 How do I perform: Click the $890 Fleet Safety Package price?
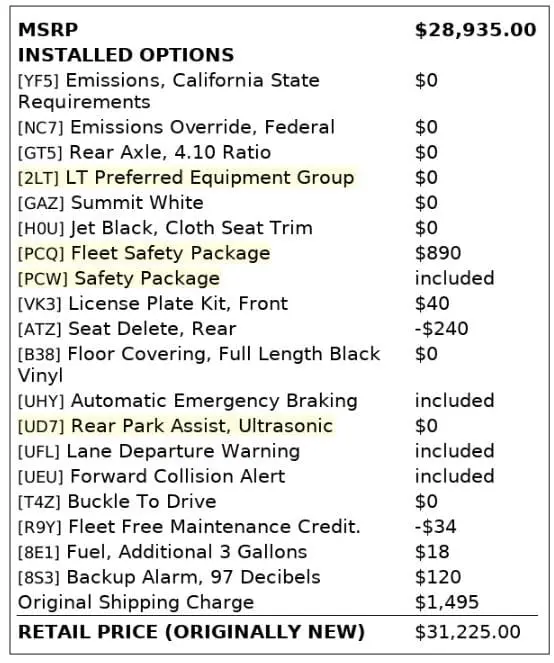pyautogui.click(x=438, y=253)
